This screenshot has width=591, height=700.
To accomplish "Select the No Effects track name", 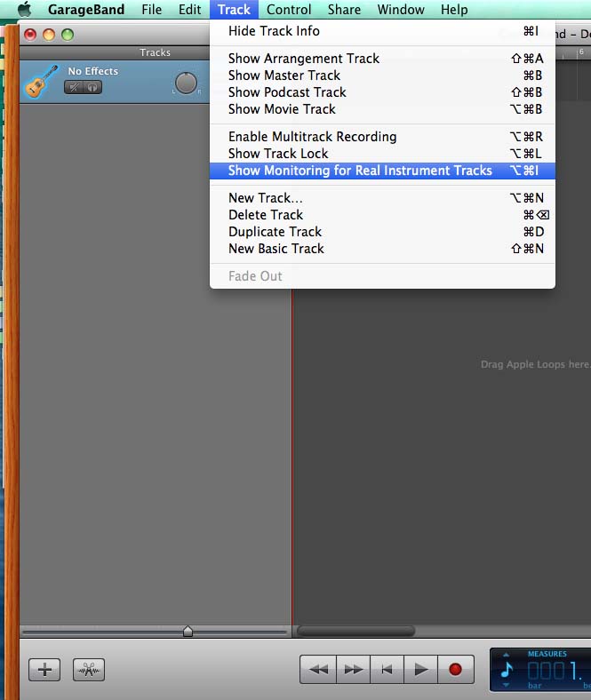I will [x=93, y=71].
